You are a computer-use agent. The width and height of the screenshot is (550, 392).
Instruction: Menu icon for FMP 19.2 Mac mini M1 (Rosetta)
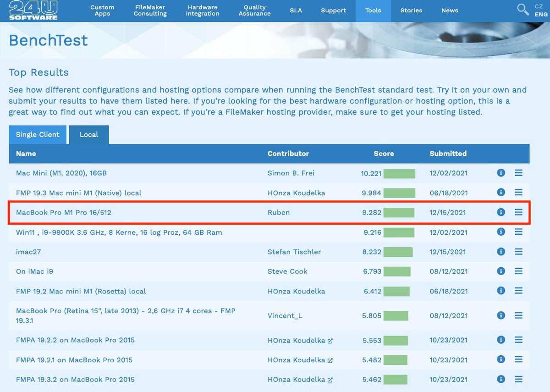518,291
